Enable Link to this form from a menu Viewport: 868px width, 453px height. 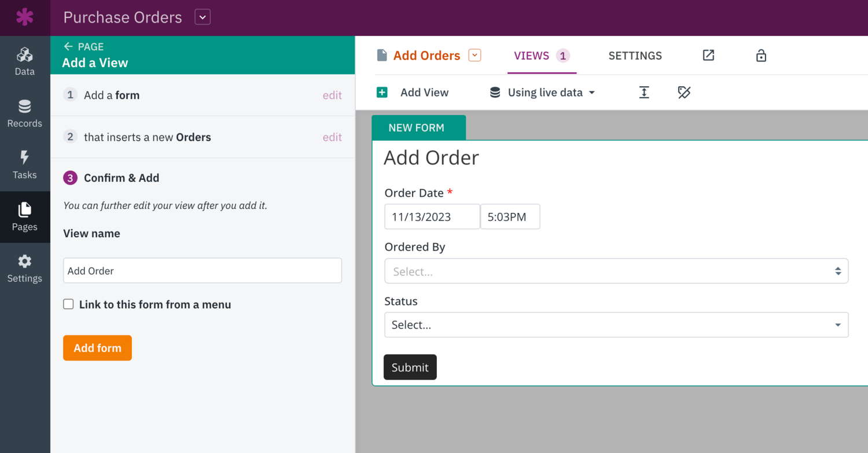tap(68, 304)
